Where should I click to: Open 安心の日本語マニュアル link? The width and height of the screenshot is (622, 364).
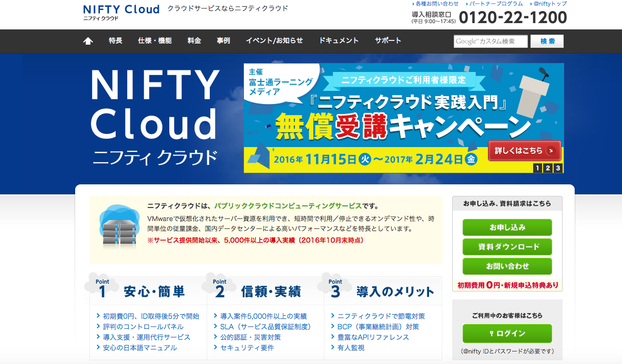click(x=140, y=348)
